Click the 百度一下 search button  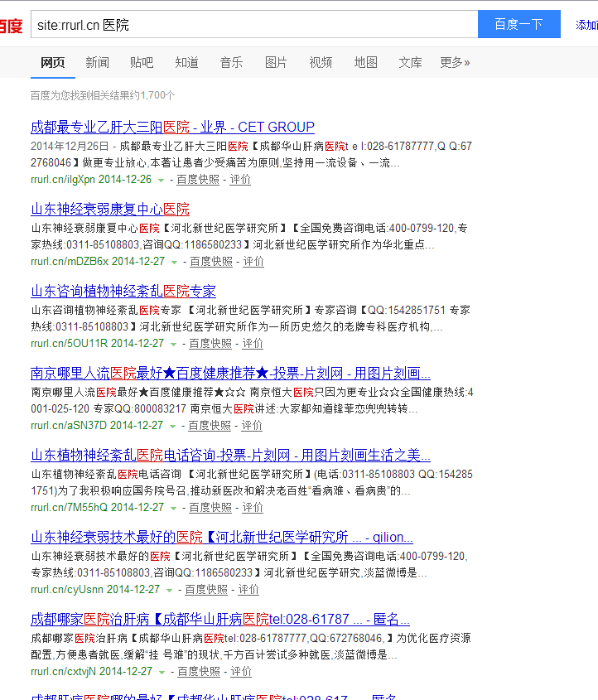click(519, 24)
